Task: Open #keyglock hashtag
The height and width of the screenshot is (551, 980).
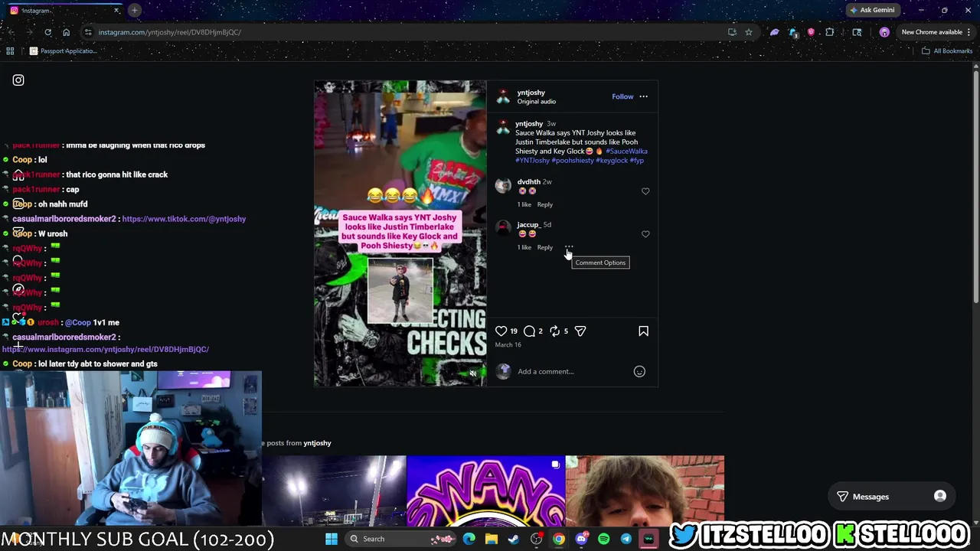Action: click(x=612, y=161)
